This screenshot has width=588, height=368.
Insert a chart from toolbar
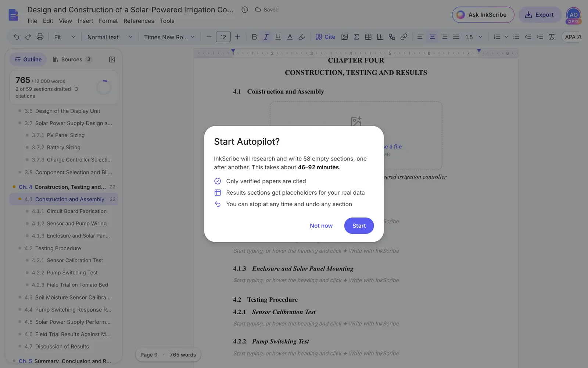click(380, 37)
